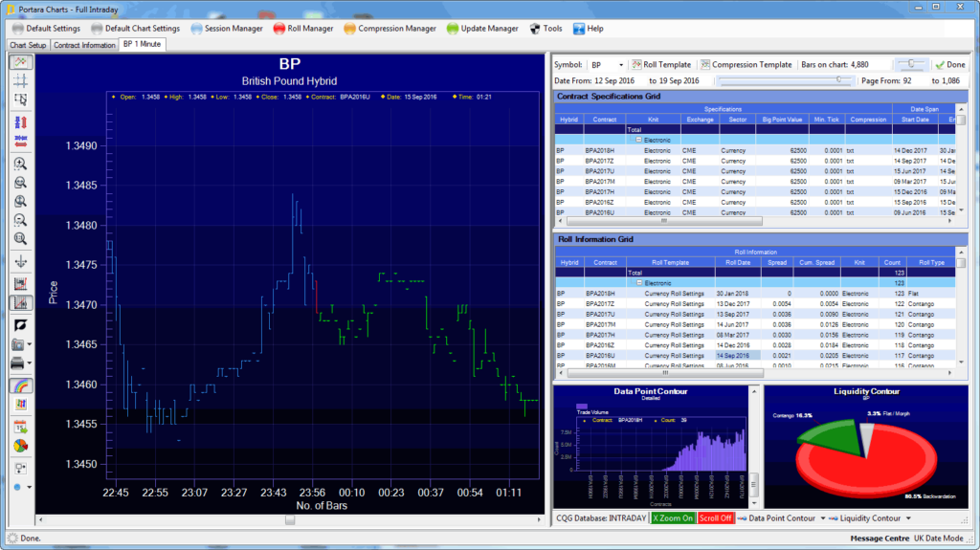Click the Roll Information Grid horizontal scrollbar
Viewport: 980px width, 550px height.
tap(665, 373)
